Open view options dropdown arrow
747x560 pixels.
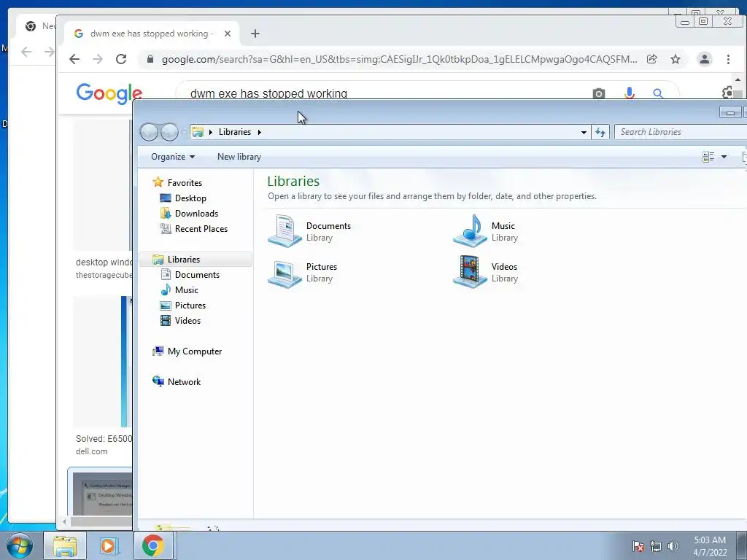coord(724,157)
